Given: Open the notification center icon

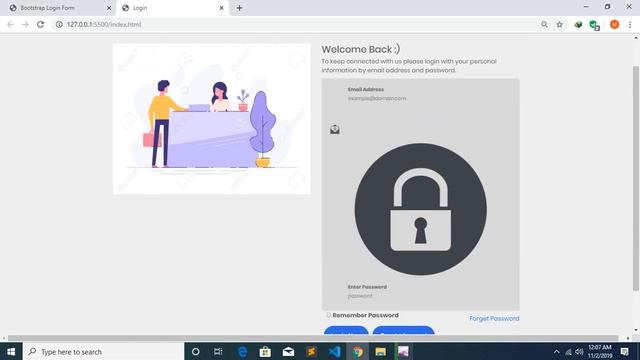Looking at the screenshot, I should (x=624, y=351).
